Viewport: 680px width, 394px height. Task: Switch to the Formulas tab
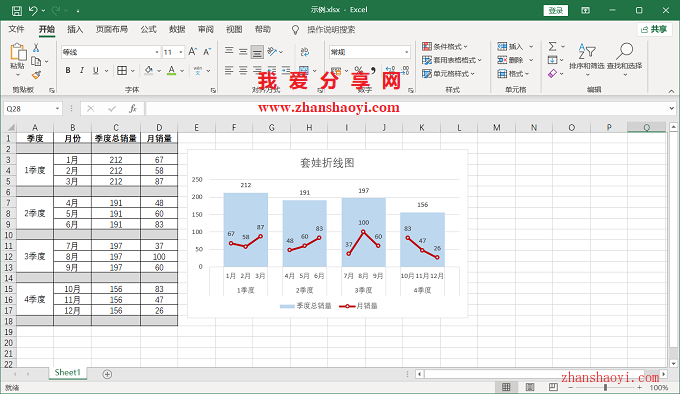(148, 29)
